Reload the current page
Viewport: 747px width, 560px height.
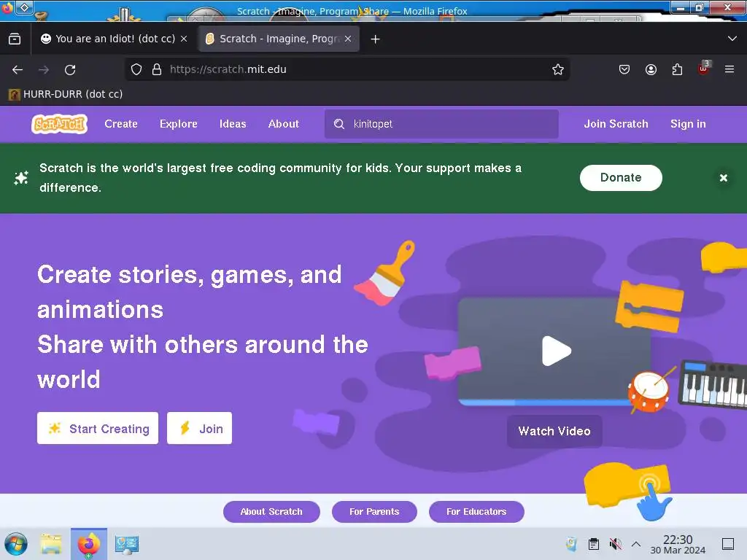pos(70,69)
